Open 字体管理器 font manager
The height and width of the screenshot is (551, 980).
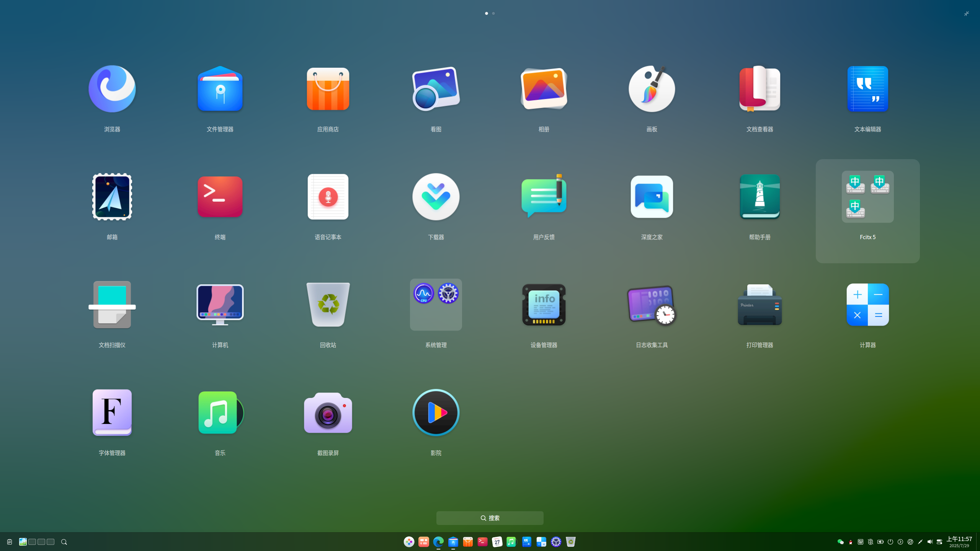click(112, 412)
